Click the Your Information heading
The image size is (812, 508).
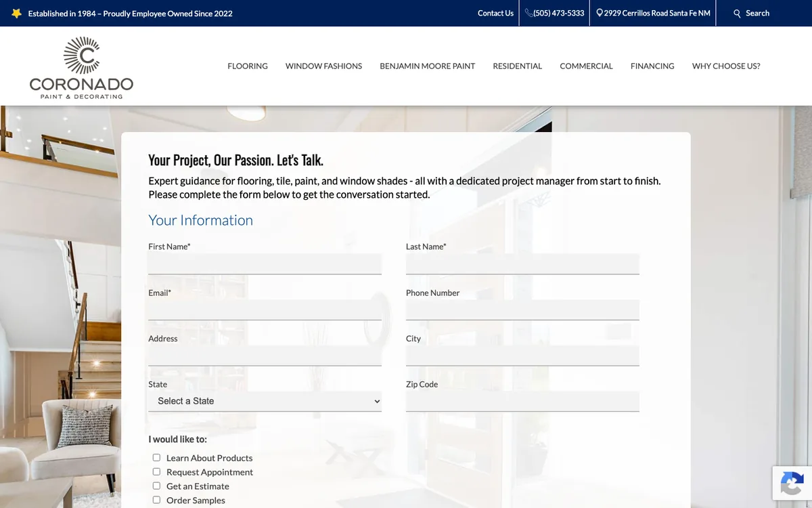tap(200, 220)
